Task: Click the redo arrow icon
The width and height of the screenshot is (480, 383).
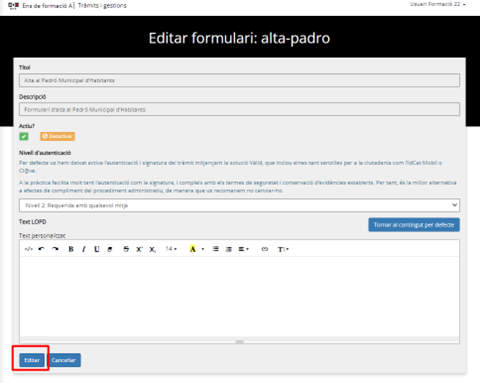Action: click(x=55, y=249)
